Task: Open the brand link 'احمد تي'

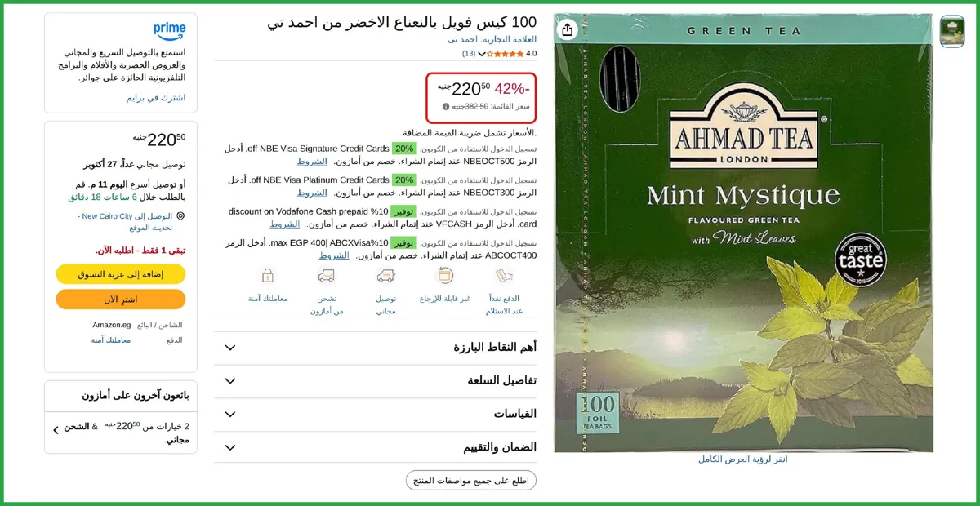Action: pyautogui.click(x=492, y=39)
